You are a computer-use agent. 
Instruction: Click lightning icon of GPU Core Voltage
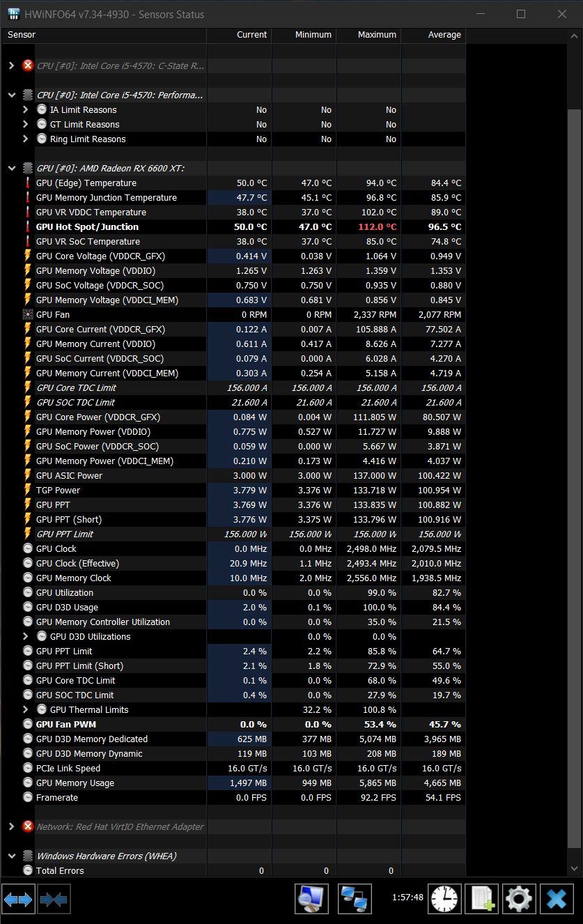click(x=28, y=256)
